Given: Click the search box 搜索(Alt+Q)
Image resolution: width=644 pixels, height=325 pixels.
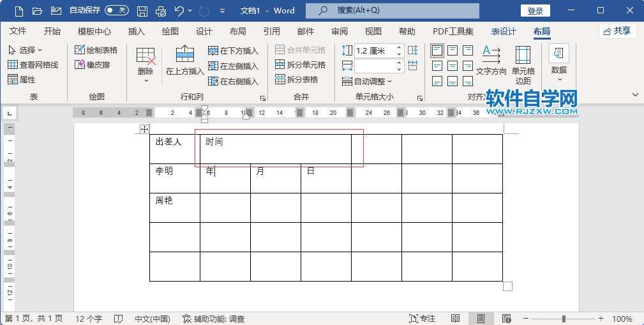Looking at the screenshot, I should (x=393, y=11).
